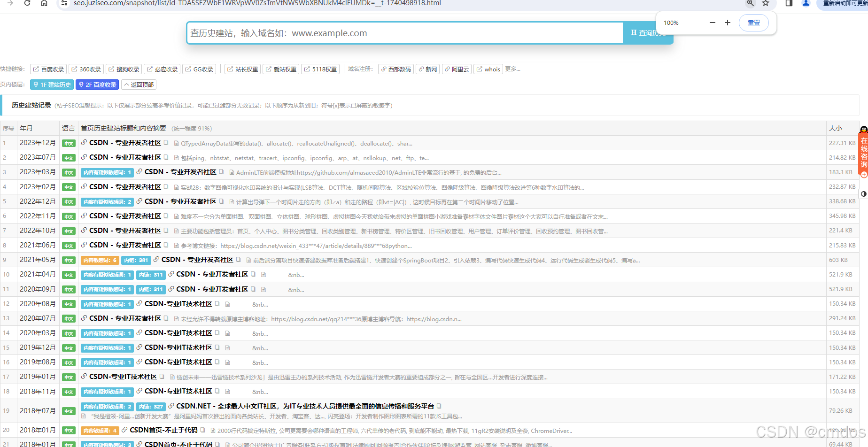Click the copy icon in the 2020年03月 row
The image size is (868, 447).
[217, 333]
